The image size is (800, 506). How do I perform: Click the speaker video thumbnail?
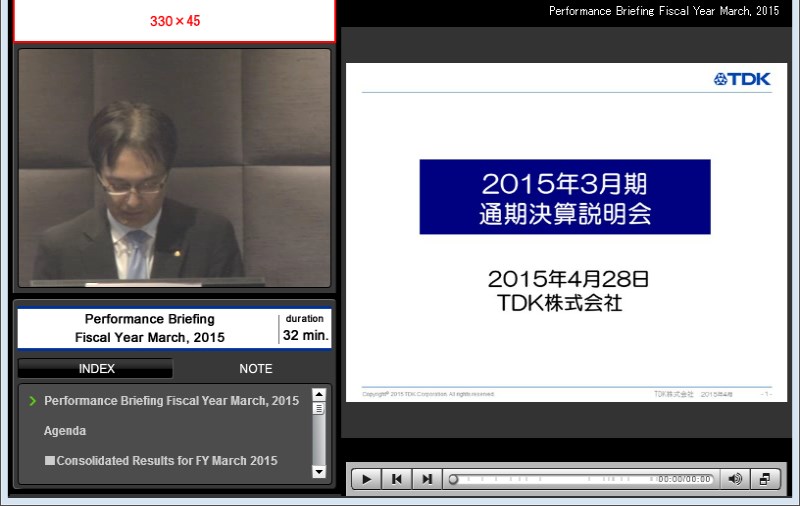(174, 168)
